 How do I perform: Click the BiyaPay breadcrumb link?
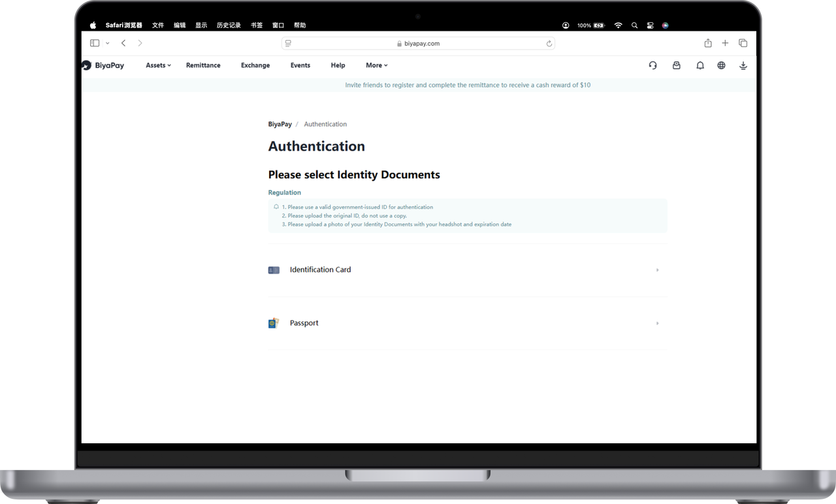point(280,124)
